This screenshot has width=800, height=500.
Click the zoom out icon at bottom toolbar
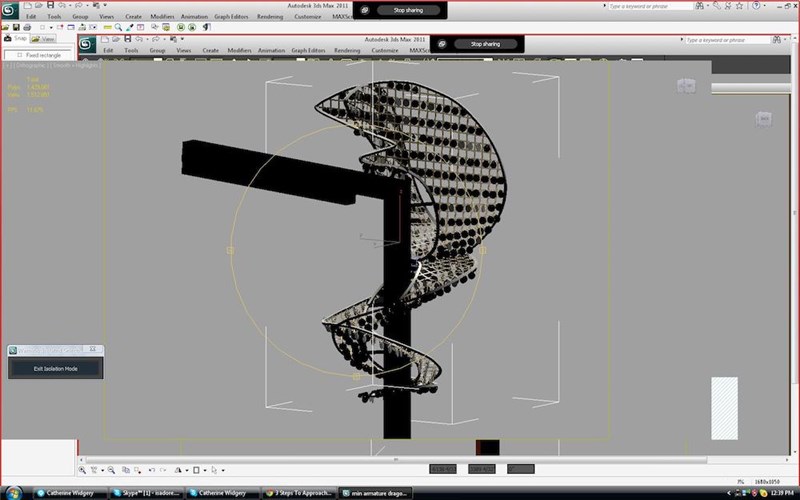click(111, 470)
